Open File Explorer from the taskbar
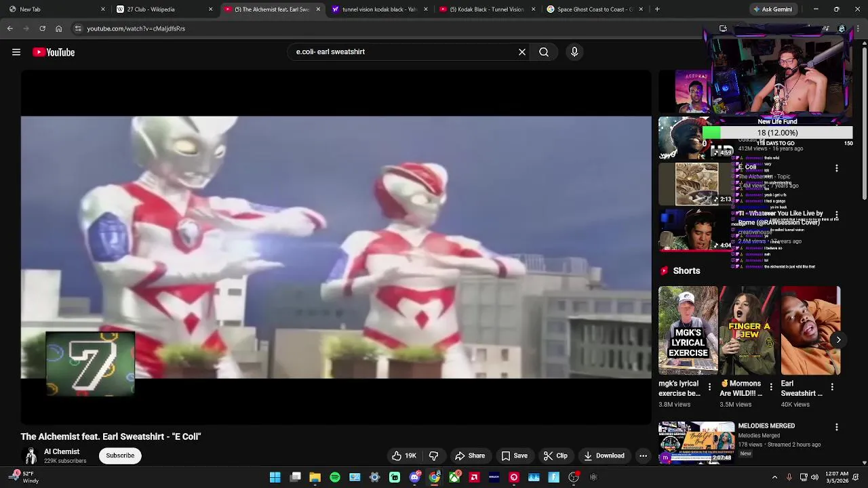Screen dimensions: 868x488 pos(315,477)
